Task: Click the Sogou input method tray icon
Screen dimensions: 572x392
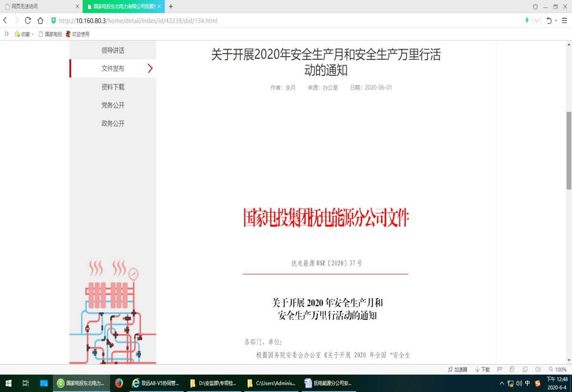Action: pyautogui.click(x=538, y=383)
